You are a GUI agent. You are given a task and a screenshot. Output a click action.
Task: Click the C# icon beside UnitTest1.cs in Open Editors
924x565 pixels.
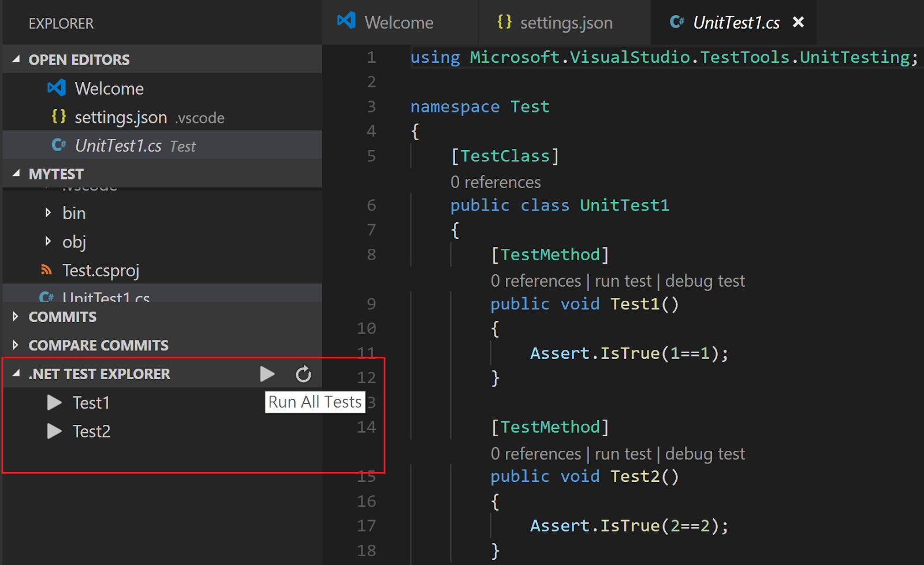coord(59,145)
